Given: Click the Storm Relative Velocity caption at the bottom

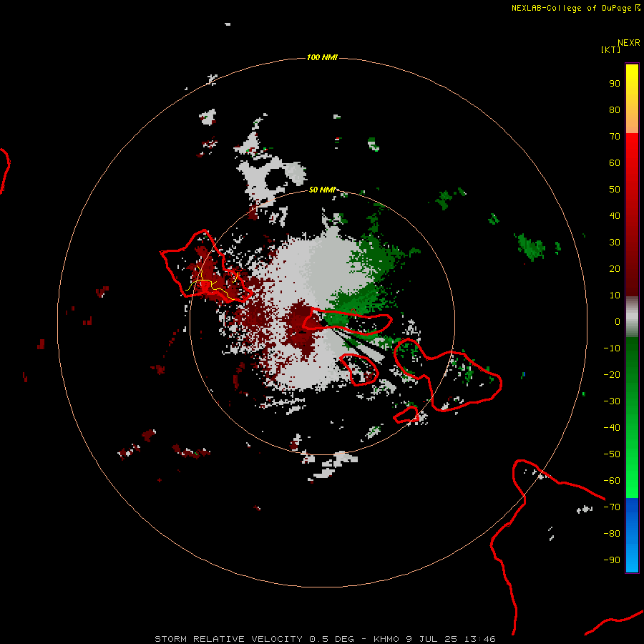Looking at the screenshot, I should click(325, 639).
